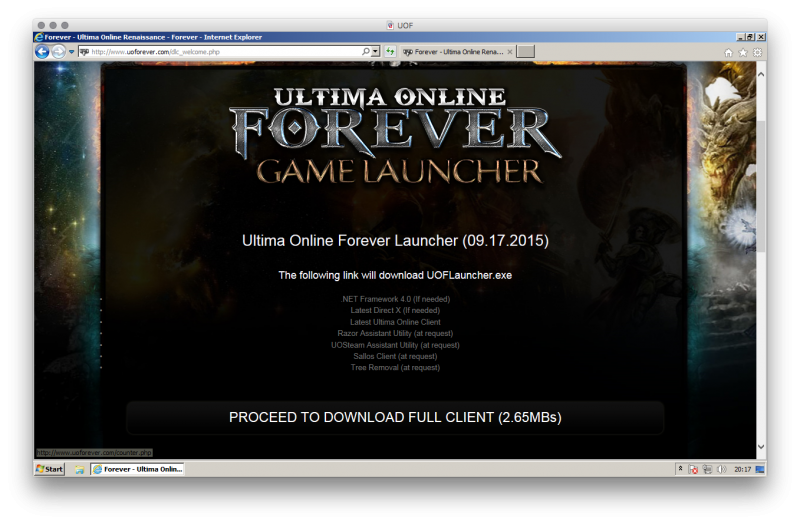
Task: Click the search magnifier in address bar
Action: 366,52
